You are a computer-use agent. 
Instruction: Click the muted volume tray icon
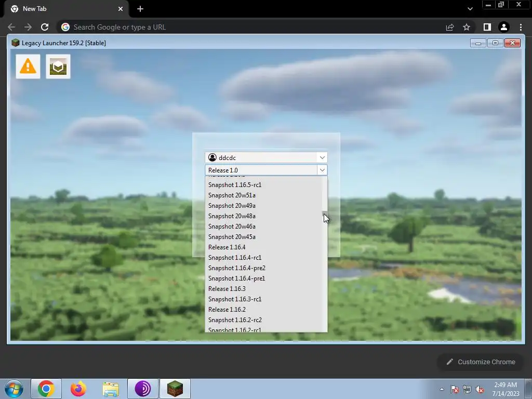point(480,389)
